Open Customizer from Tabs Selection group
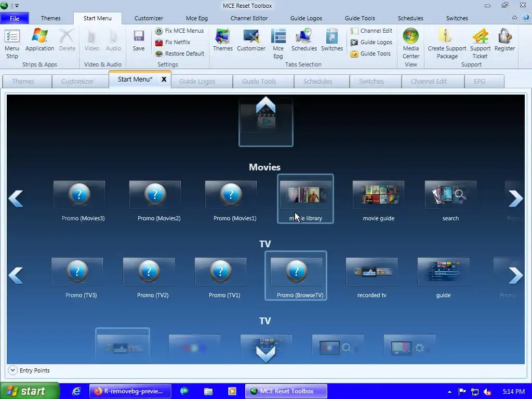The image size is (532, 399). coord(251,40)
